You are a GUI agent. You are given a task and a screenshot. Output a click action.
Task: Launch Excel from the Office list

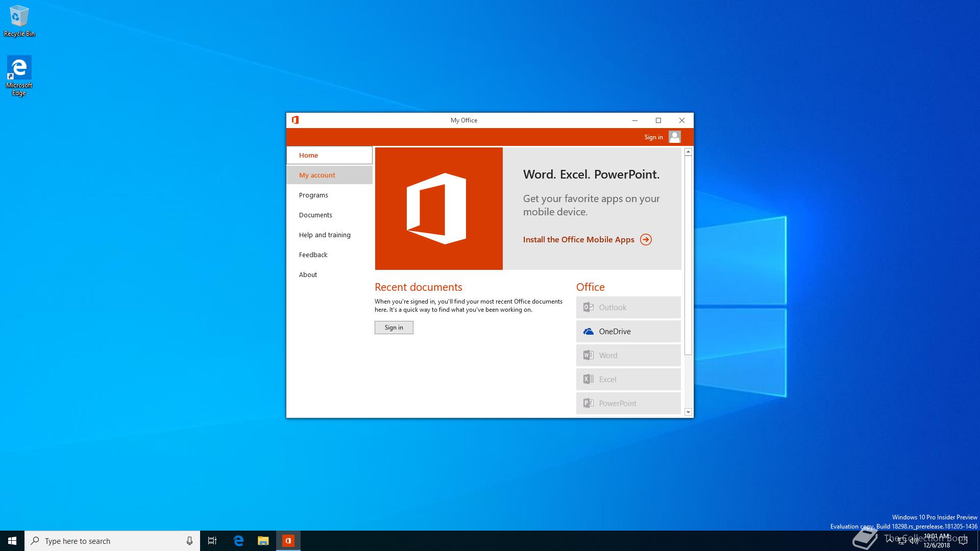coord(628,379)
